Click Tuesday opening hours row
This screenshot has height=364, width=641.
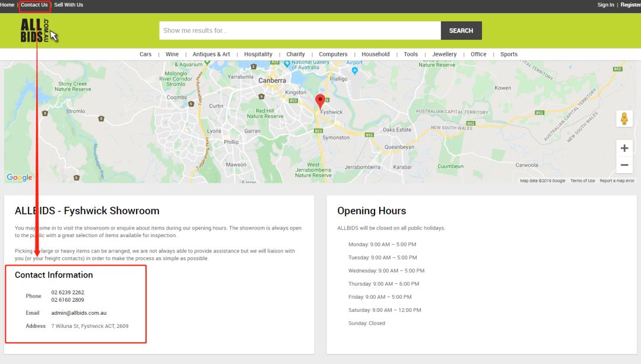(383, 257)
